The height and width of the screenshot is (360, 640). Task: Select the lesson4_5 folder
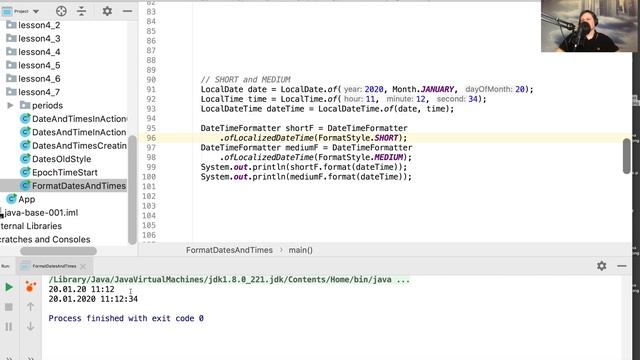coord(33,65)
